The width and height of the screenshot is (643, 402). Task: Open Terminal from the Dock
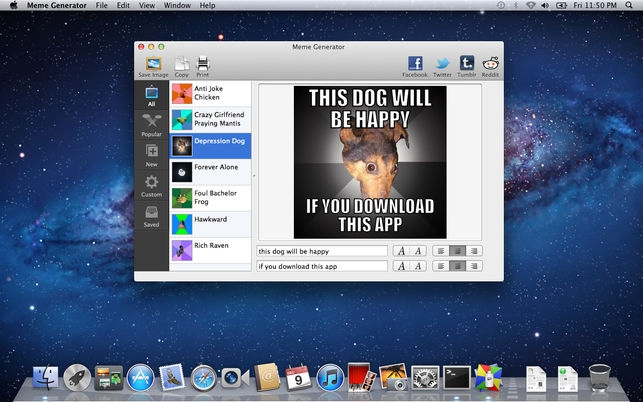[x=457, y=377]
